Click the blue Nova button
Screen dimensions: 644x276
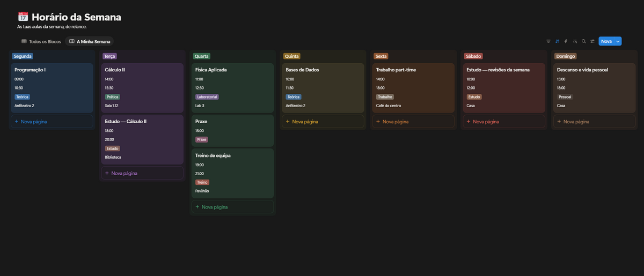click(x=606, y=41)
